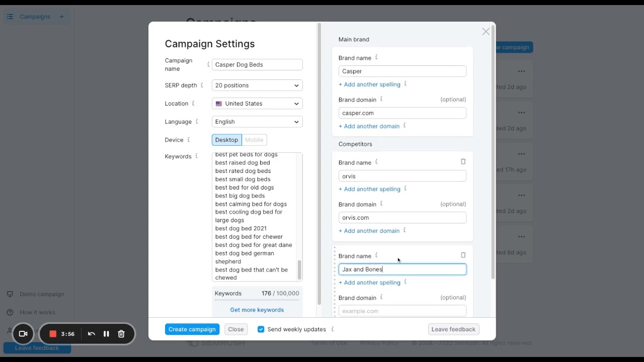Follow the Get more keywords link
This screenshot has height=362, width=644.
[x=257, y=310]
